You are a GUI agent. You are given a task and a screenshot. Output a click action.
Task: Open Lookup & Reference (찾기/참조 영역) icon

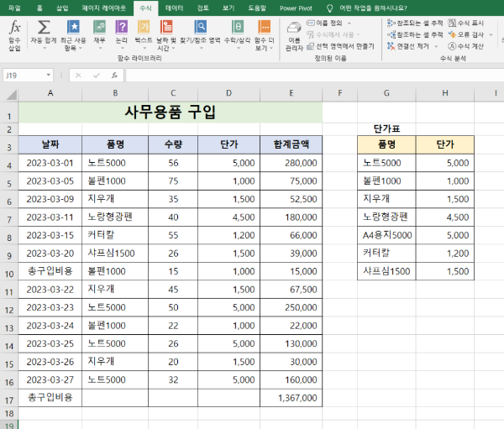coord(200,27)
